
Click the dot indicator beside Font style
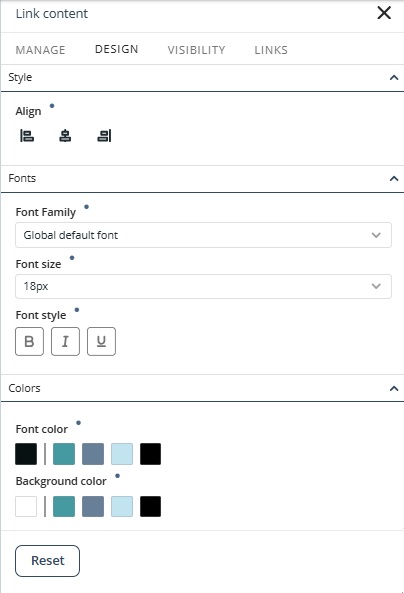coord(77,310)
